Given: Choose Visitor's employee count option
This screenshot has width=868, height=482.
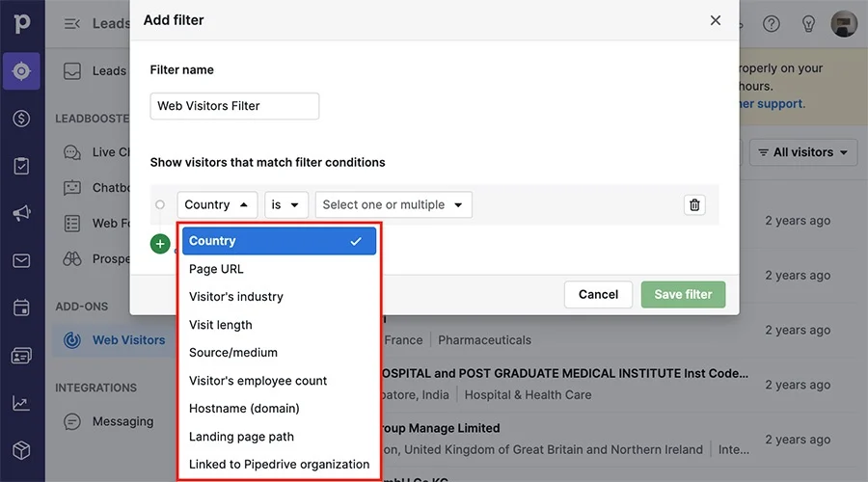Looking at the screenshot, I should click(279, 381).
